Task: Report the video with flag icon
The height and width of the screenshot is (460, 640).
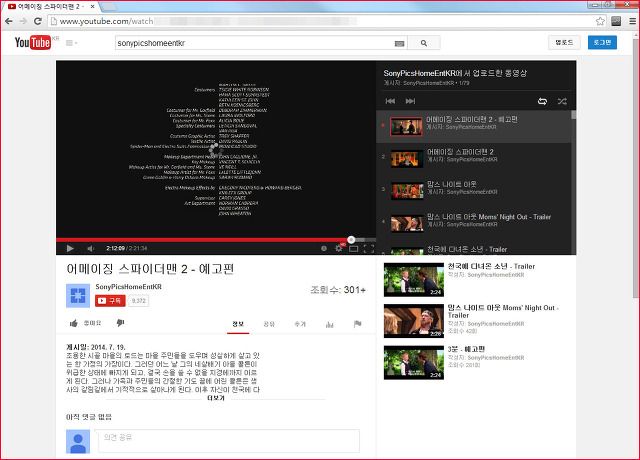Action: click(358, 324)
